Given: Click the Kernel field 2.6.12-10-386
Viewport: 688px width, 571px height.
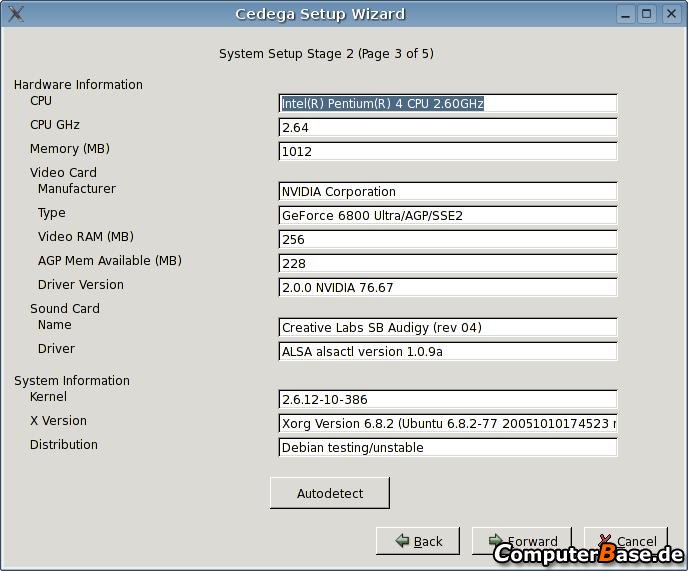Looking at the screenshot, I should click(x=448, y=400).
